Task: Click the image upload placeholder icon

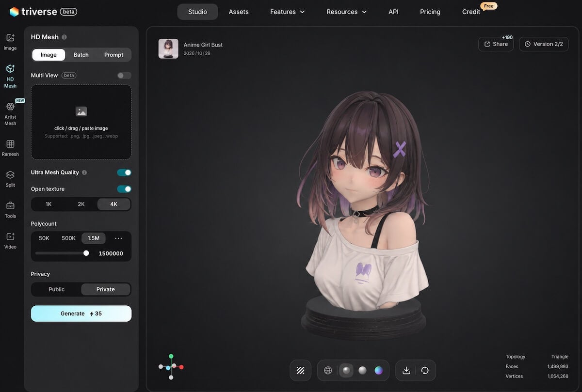Action: click(x=81, y=111)
